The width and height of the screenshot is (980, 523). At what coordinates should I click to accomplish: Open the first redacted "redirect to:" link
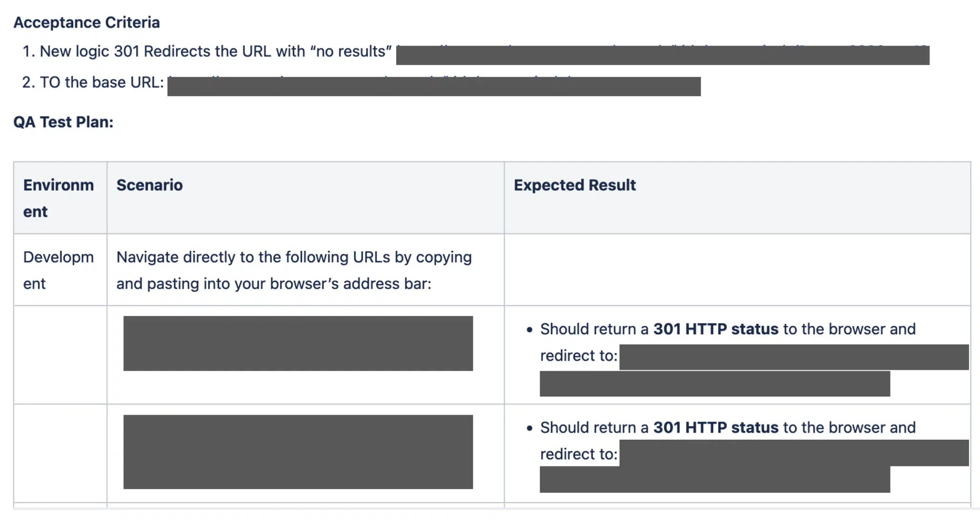[793, 357]
